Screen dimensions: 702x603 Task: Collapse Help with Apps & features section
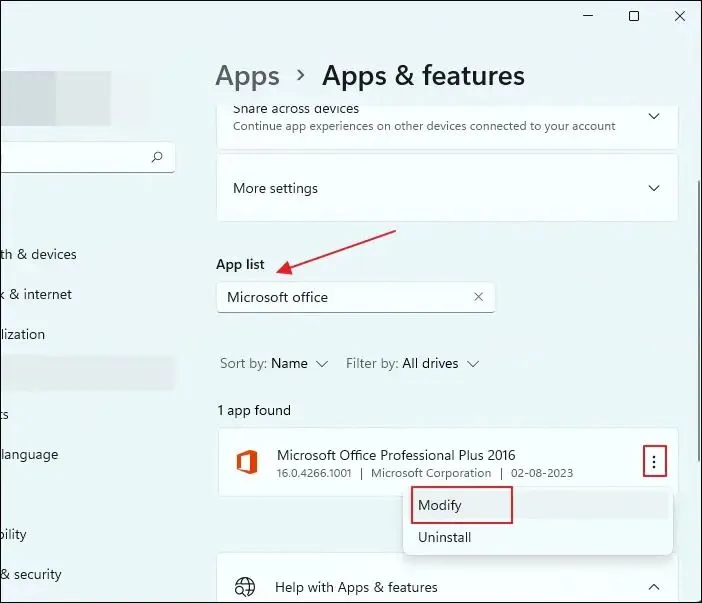[654, 587]
